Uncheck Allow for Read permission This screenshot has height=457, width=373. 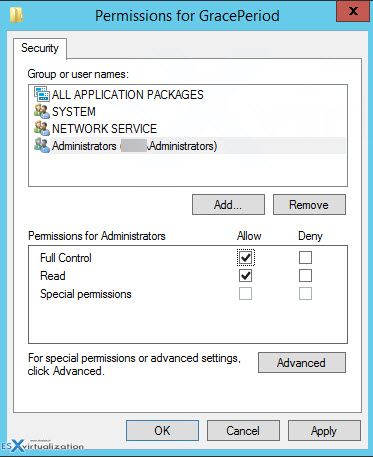[x=246, y=276]
